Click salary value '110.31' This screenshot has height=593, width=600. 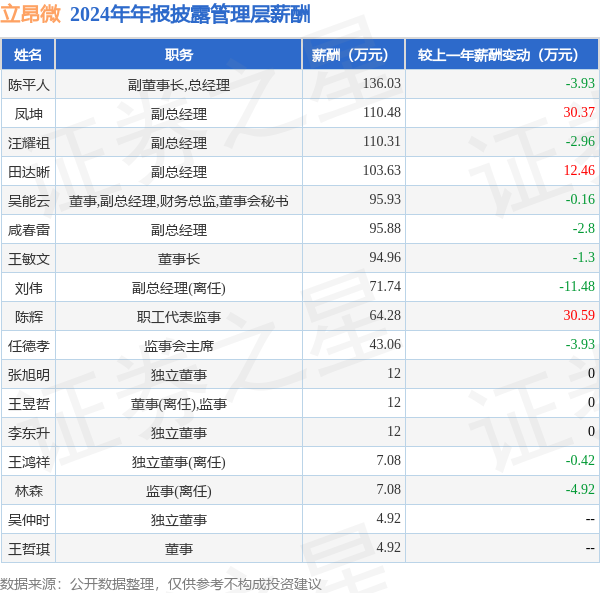(x=382, y=141)
